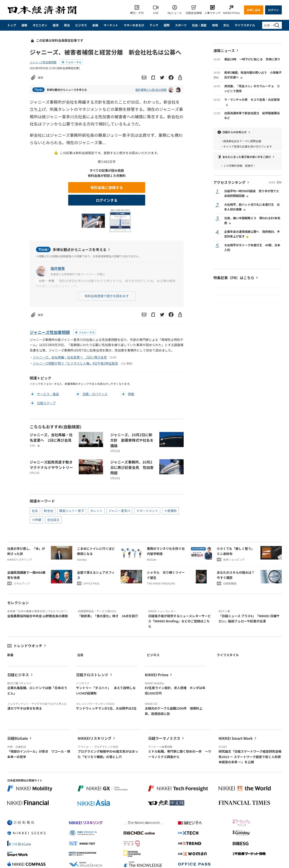Screen dimensions: 289x868
Task: Open the LIVE video camera icon
Action: pos(156,7)
